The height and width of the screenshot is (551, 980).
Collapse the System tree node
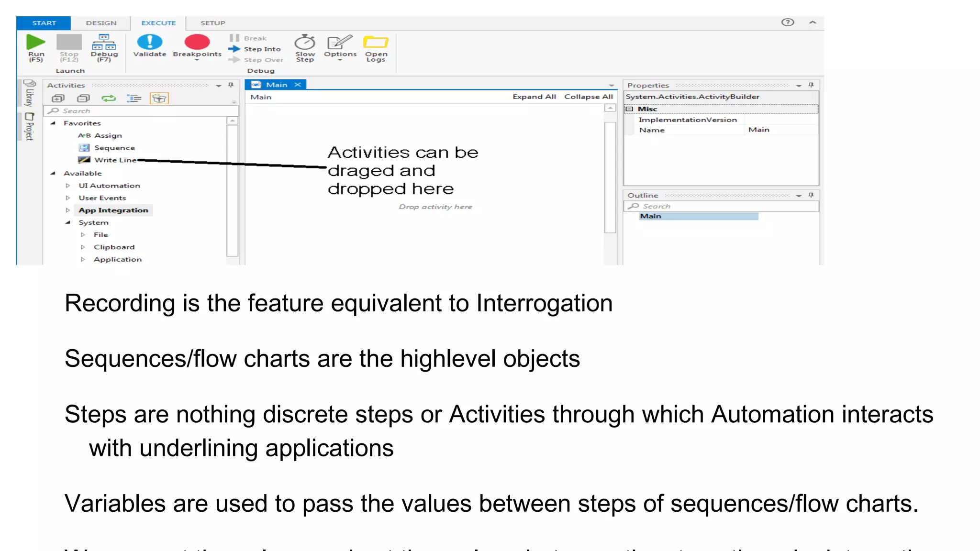[x=68, y=222]
